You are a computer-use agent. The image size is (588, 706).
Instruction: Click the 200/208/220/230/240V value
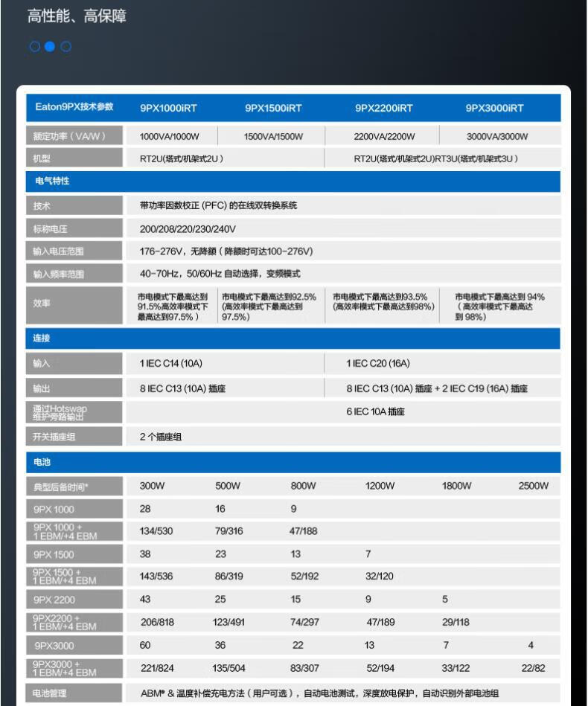pos(188,229)
